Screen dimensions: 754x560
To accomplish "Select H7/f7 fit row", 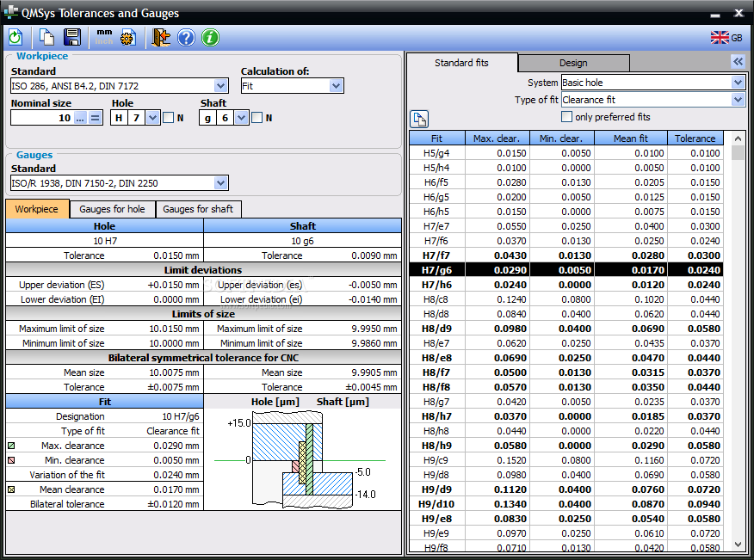I will tap(566, 255).
